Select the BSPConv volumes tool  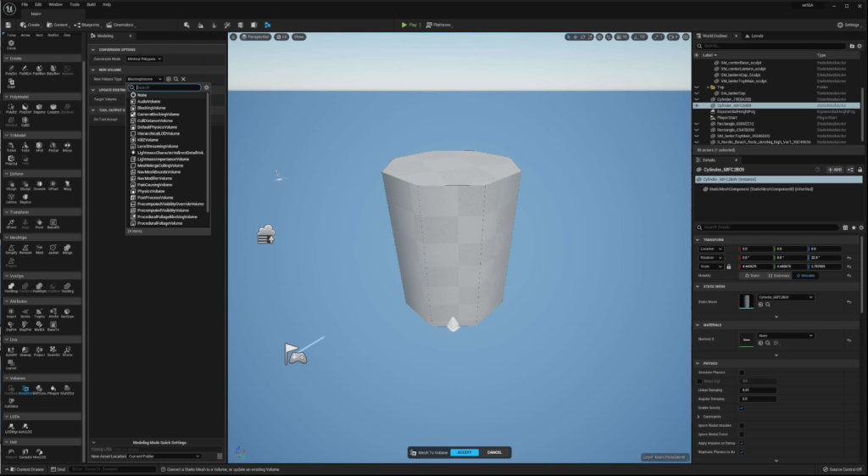click(39, 390)
